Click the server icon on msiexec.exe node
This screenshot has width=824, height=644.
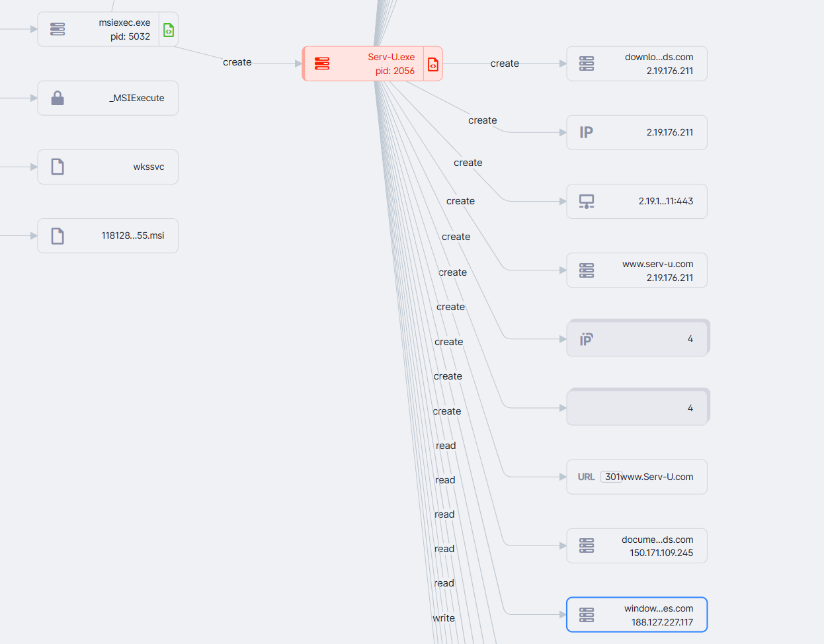click(x=58, y=29)
